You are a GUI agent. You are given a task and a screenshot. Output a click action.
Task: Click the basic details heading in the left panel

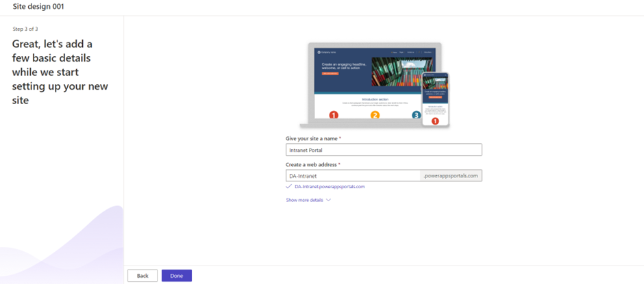(60, 72)
